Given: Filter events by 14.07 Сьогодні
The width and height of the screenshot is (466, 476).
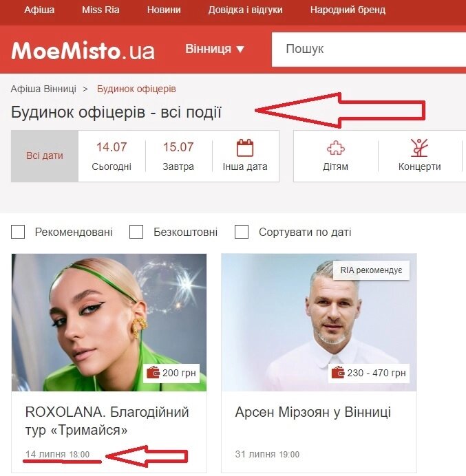Looking at the screenshot, I should tap(112, 156).
